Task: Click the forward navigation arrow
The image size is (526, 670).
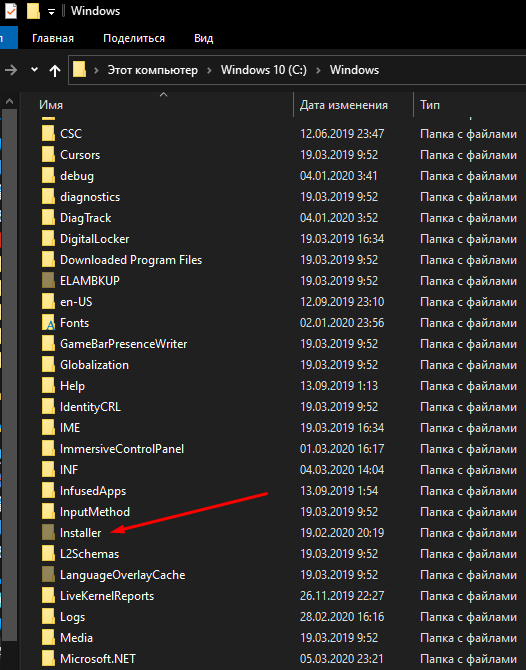Action: (10, 70)
